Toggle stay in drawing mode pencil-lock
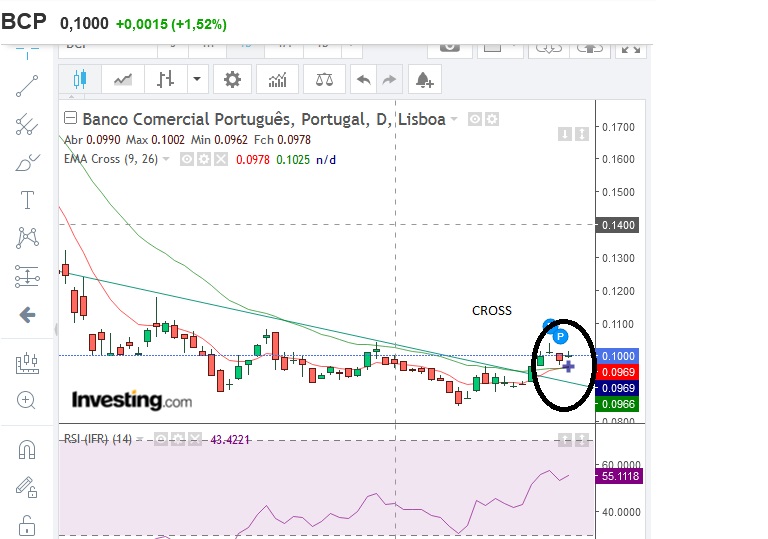Image resolution: width=768 pixels, height=539 pixels. tap(26, 488)
